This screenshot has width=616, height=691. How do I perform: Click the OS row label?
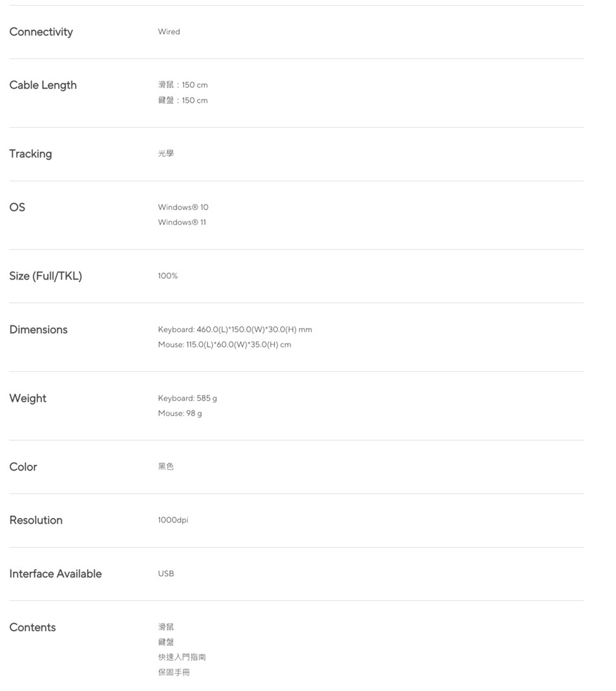coord(18,207)
